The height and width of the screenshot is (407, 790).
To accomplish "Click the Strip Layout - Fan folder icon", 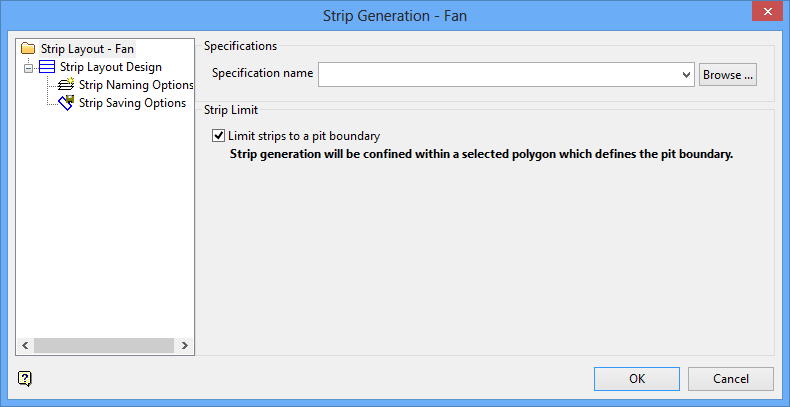I will point(28,48).
